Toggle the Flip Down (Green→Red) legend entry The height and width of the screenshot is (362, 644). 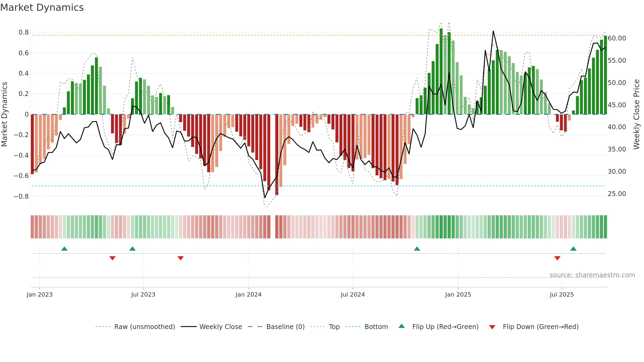pyautogui.click(x=534, y=327)
